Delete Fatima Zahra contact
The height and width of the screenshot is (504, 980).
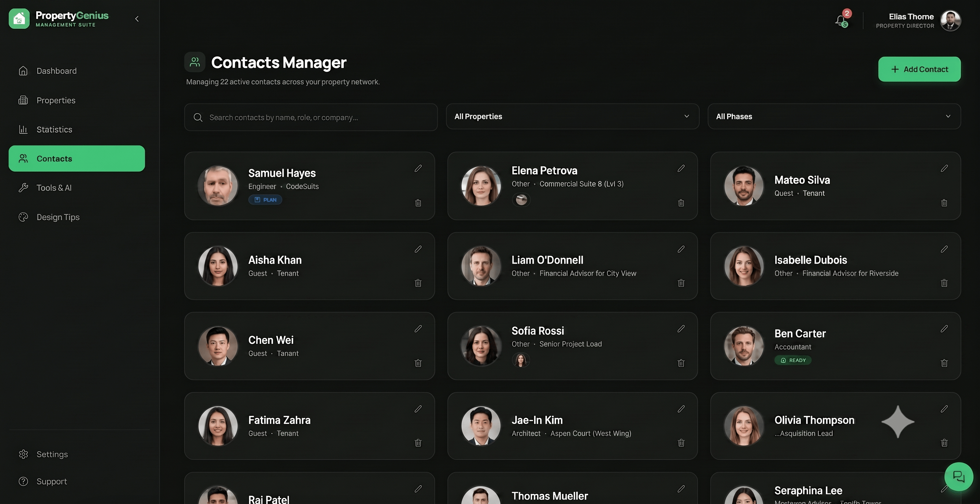click(x=418, y=443)
